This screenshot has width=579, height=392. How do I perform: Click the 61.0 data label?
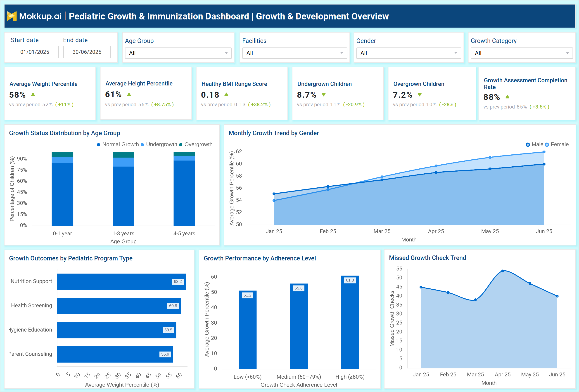350,280
